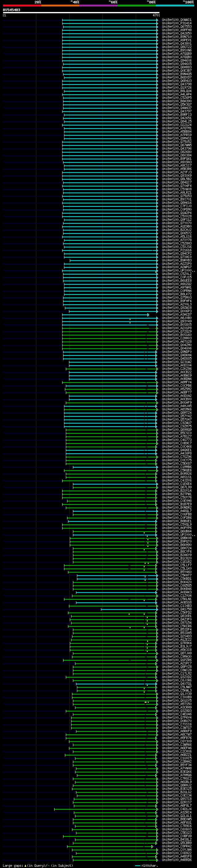Select the hit label UniRef100_Q3ZXD2
This screenshot has width=197, height=868.
coord(176,677)
